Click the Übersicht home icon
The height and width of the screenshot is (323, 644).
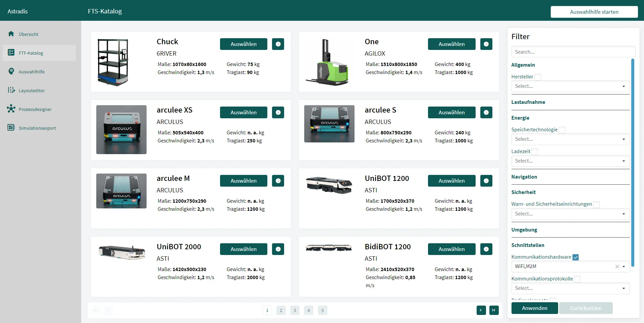click(x=11, y=34)
